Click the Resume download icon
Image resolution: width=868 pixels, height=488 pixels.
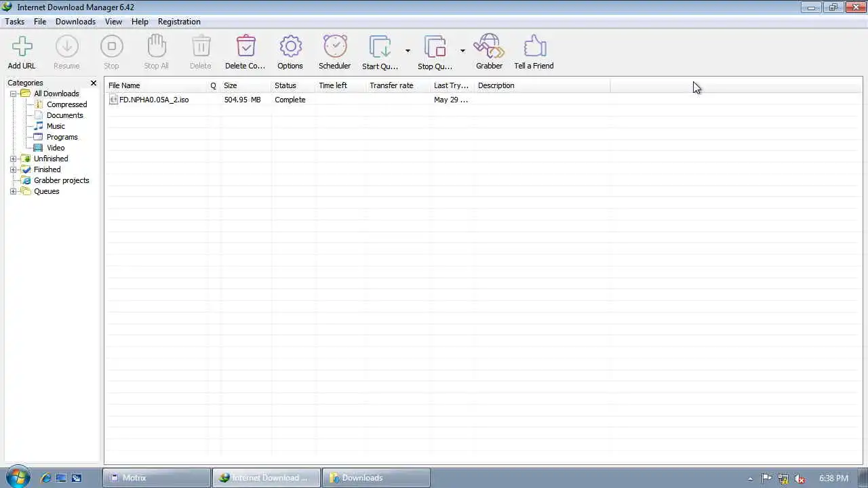[66, 47]
